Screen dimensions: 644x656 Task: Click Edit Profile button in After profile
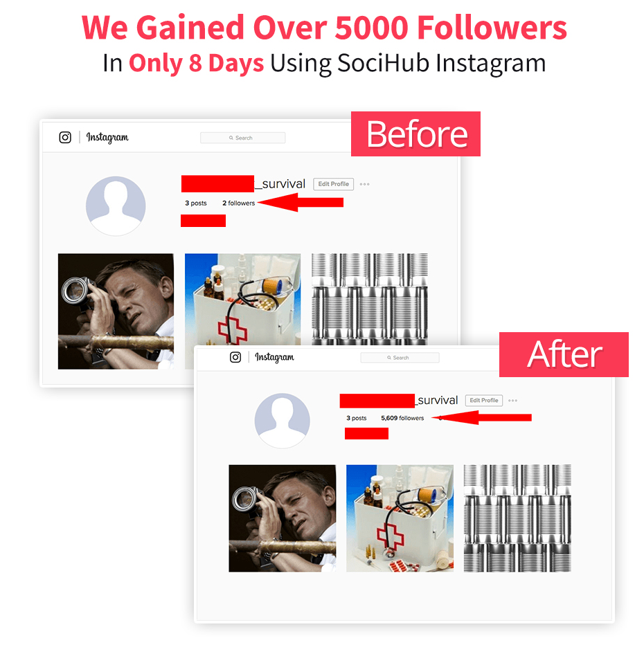point(483,401)
